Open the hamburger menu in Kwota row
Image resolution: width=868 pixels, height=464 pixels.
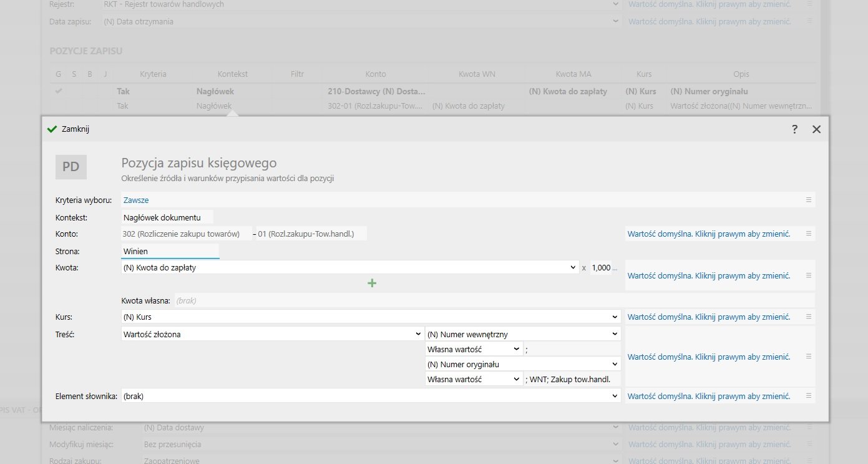pos(809,275)
